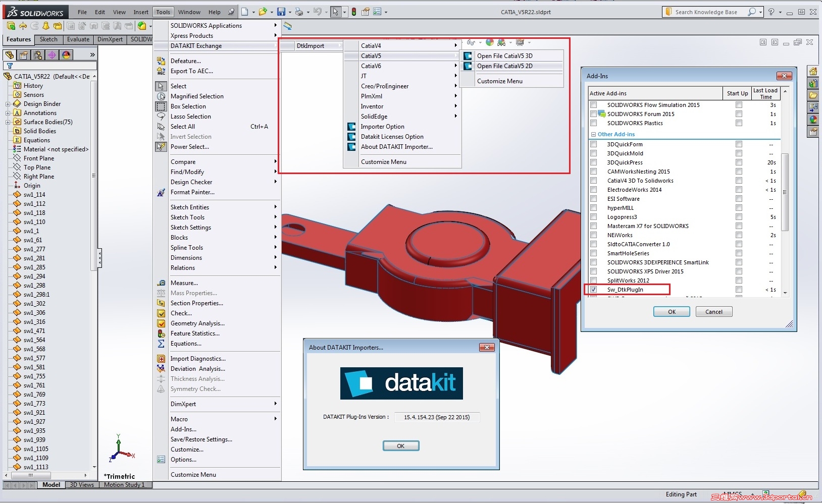
Task: Click the Print icon in toolbar
Action: click(x=299, y=12)
